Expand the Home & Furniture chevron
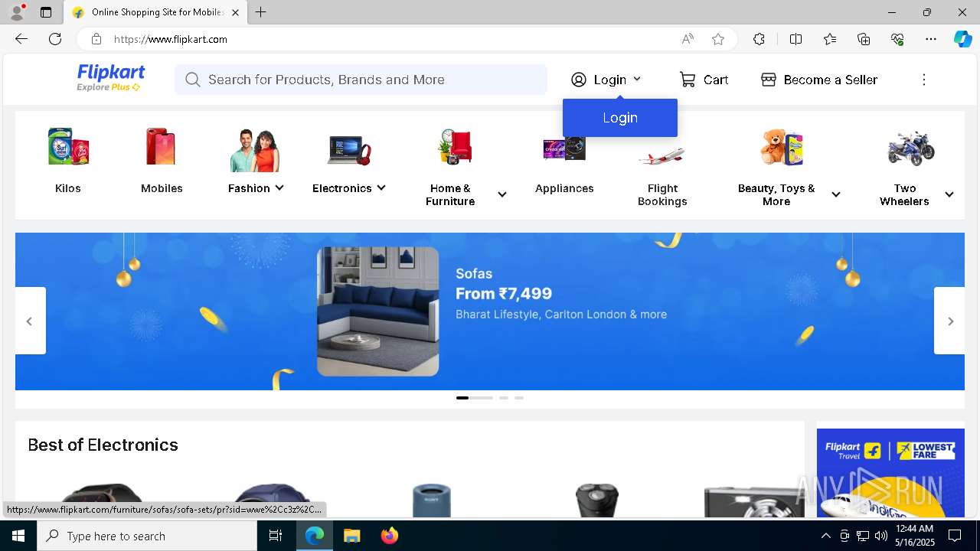This screenshot has width=980, height=551. pos(502,194)
